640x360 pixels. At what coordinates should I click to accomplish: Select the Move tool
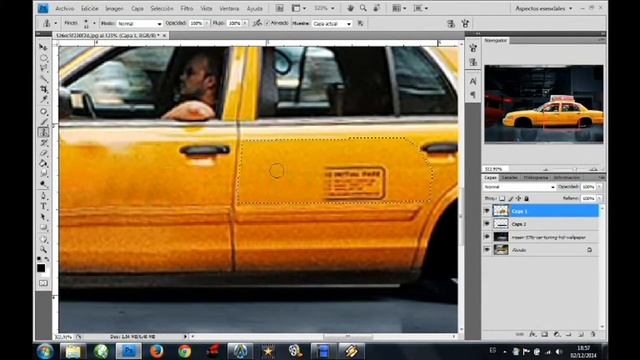(43, 47)
